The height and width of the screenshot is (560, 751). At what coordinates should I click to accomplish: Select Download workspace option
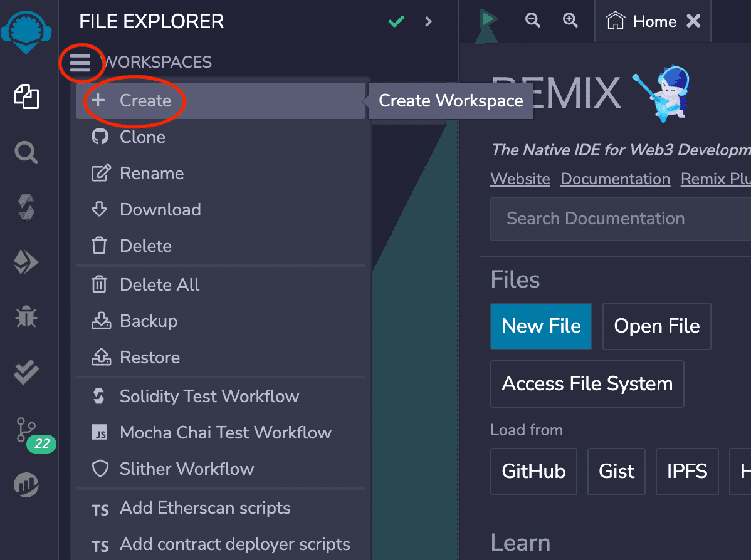221,210
